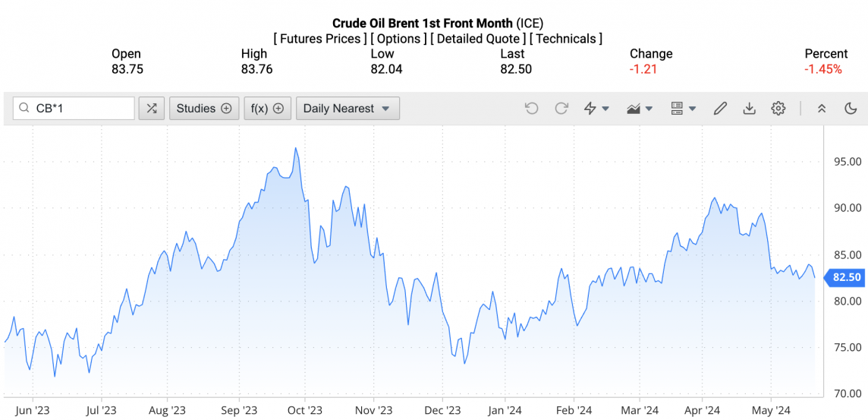Click the 82.50 last price marker
Image resolution: width=868 pixels, height=420 pixels.
(846, 277)
